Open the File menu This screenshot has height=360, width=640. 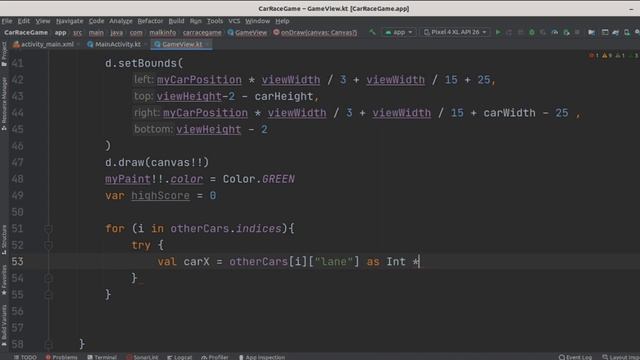coord(7,21)
